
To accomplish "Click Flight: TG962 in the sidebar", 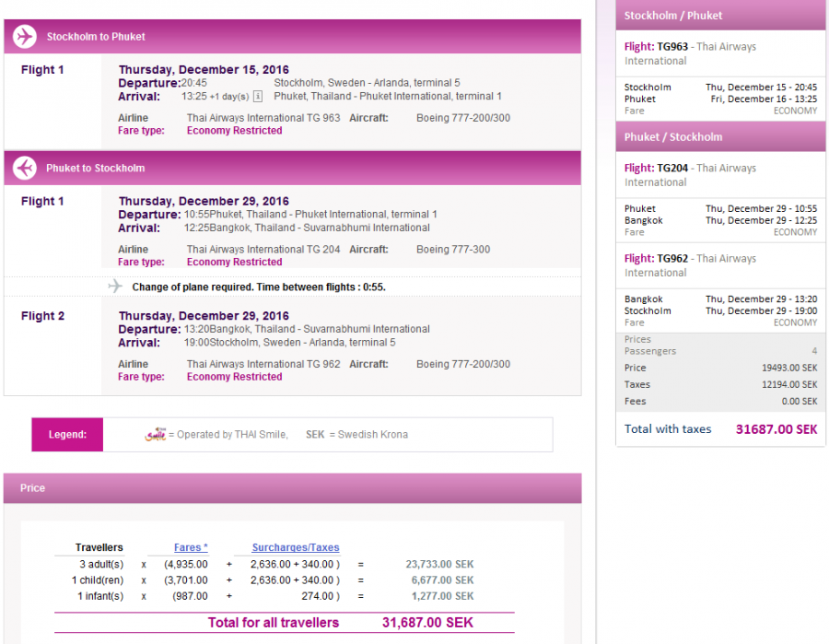I will (656, 259).
